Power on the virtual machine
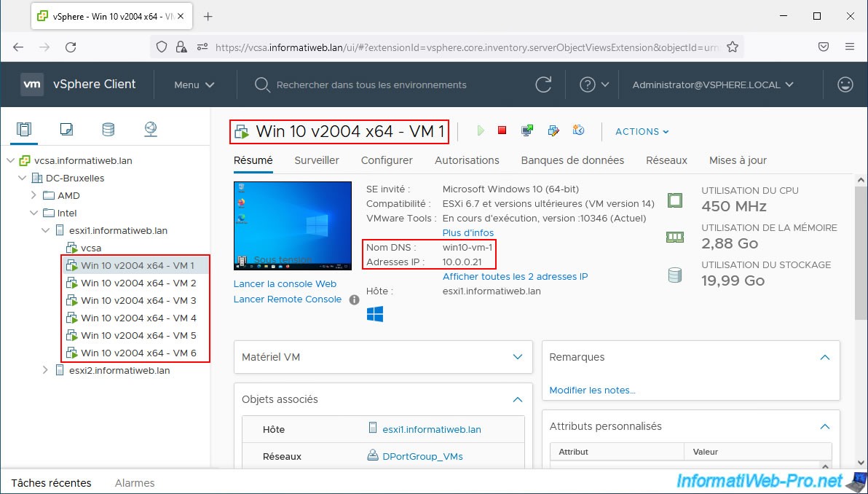Screen dimensions: 868x494 pyautogui.click(x=481, y=130)
